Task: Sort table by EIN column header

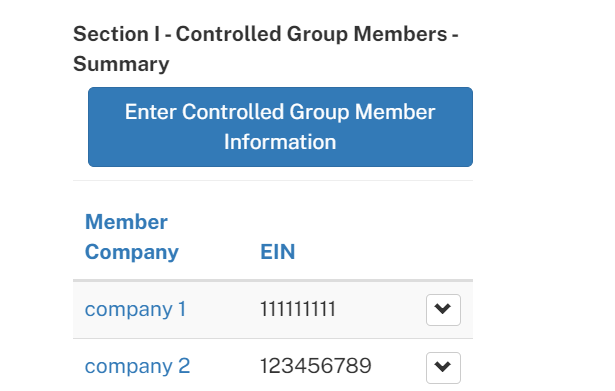Action: click(x=278, y=251)
